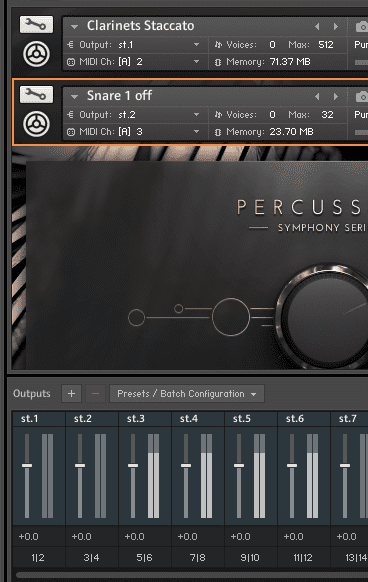Collapse the Clarinets Staccato instrument header
This screenshot has width=368, height=582.
pyautogui.click(x=74, y=27)
